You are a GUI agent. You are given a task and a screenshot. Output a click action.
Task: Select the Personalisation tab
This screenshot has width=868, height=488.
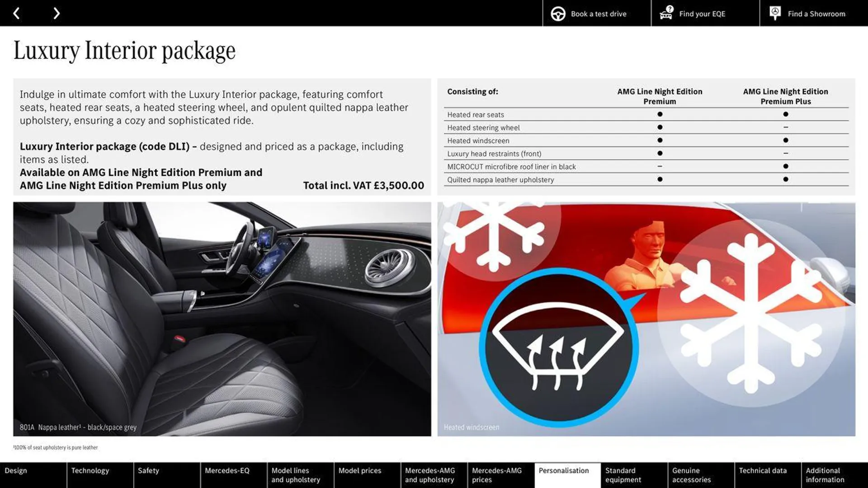pos(568,475)
